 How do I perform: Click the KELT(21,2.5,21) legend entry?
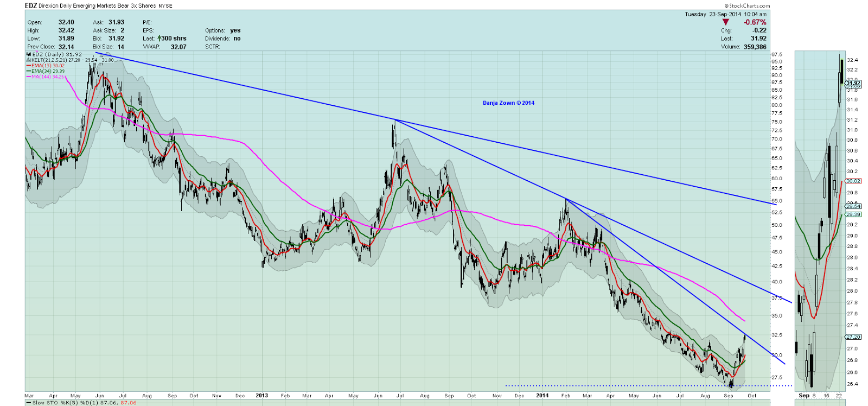tap(73, 60)
